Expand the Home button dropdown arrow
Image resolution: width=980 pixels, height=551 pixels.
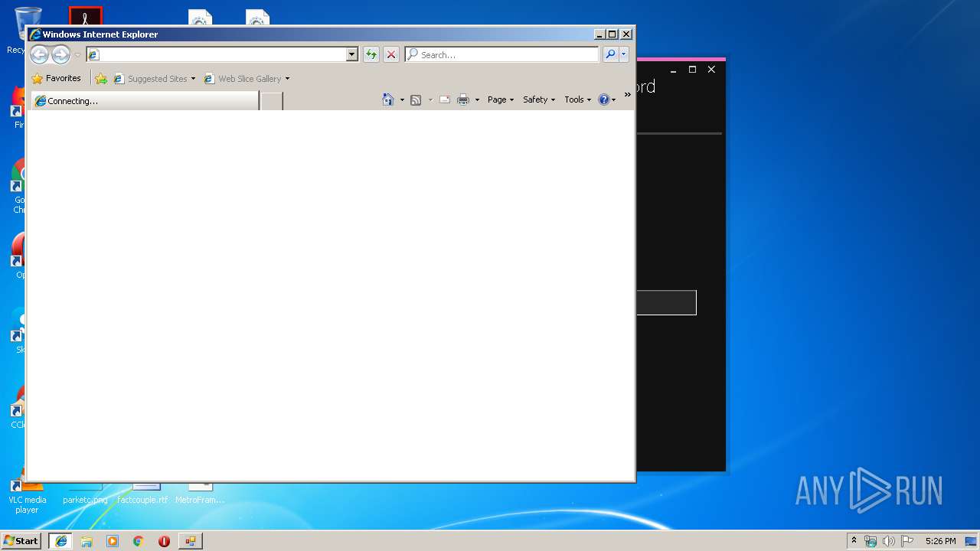[402, 99]
